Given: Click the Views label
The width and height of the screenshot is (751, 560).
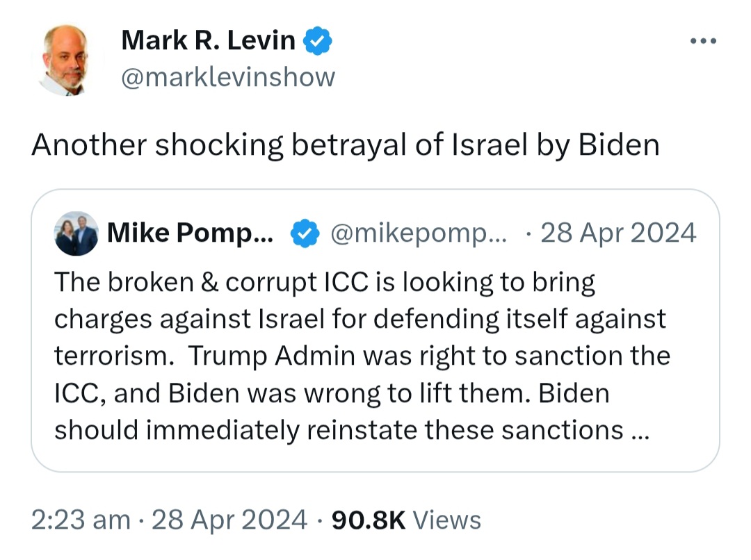Looking at the screenshot, I should pos(447,520).
